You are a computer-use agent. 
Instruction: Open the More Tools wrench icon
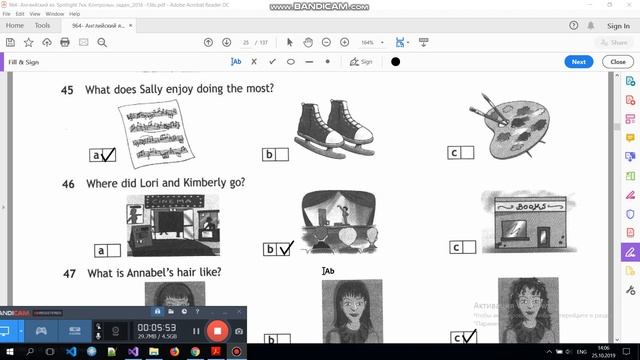pos(630,290)
